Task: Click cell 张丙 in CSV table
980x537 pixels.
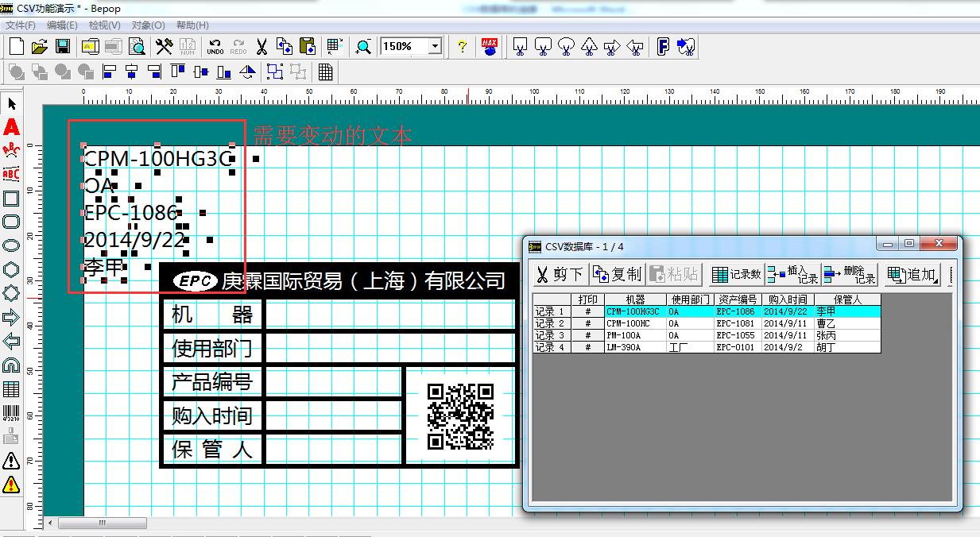Action: [x=847, y=335]
